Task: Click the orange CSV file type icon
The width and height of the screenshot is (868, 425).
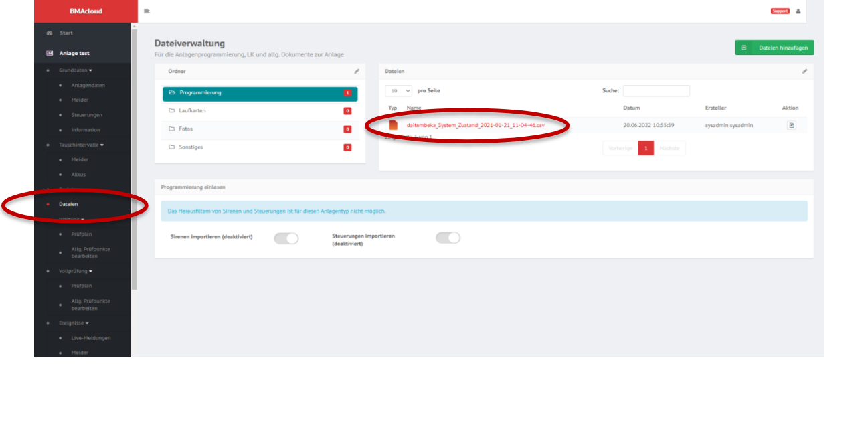Action: coord(394,125)
